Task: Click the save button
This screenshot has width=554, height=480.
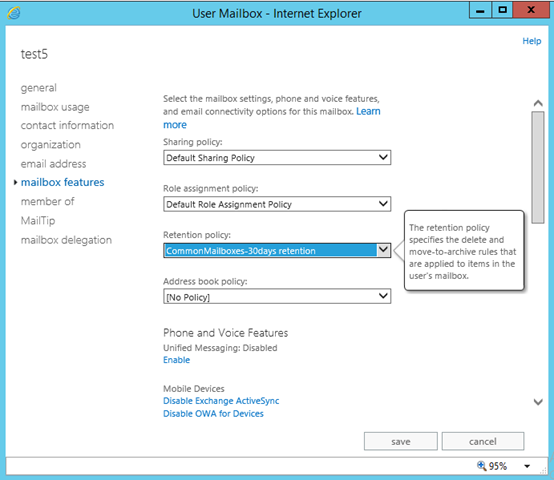Action: point(401,441)
